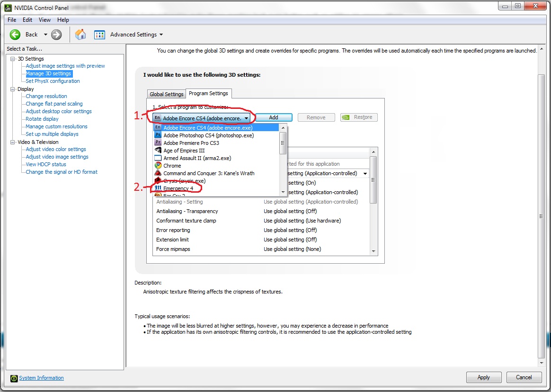Viewport: 551px width, 392px height.
Task: Click the Remove button
Action: pos(316,117)
